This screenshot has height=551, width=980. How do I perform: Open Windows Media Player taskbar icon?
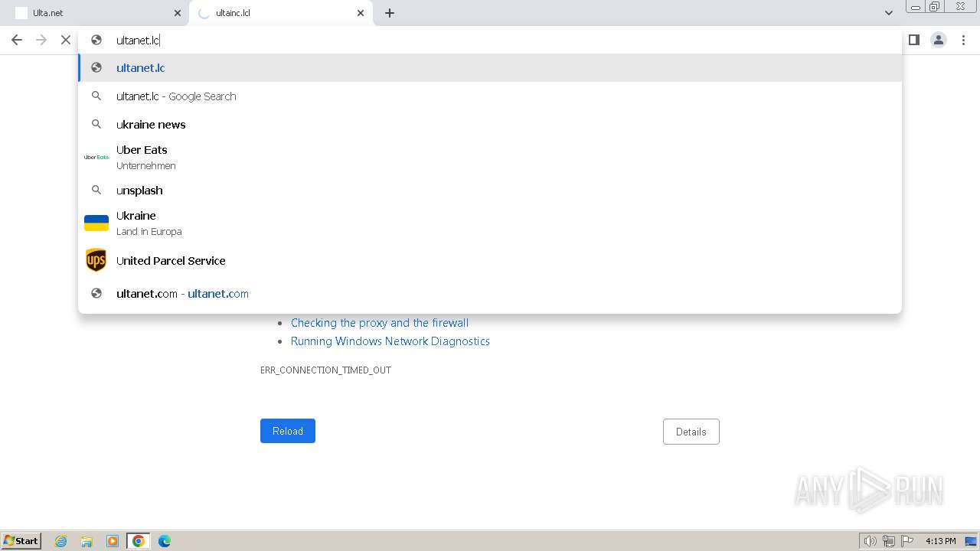113,541
